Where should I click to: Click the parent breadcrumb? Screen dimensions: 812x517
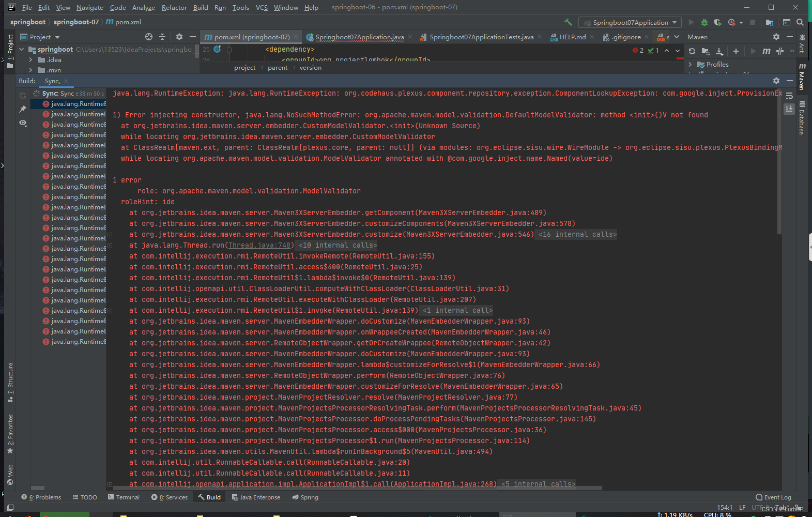pyautogui.click(x=278, y=68)
